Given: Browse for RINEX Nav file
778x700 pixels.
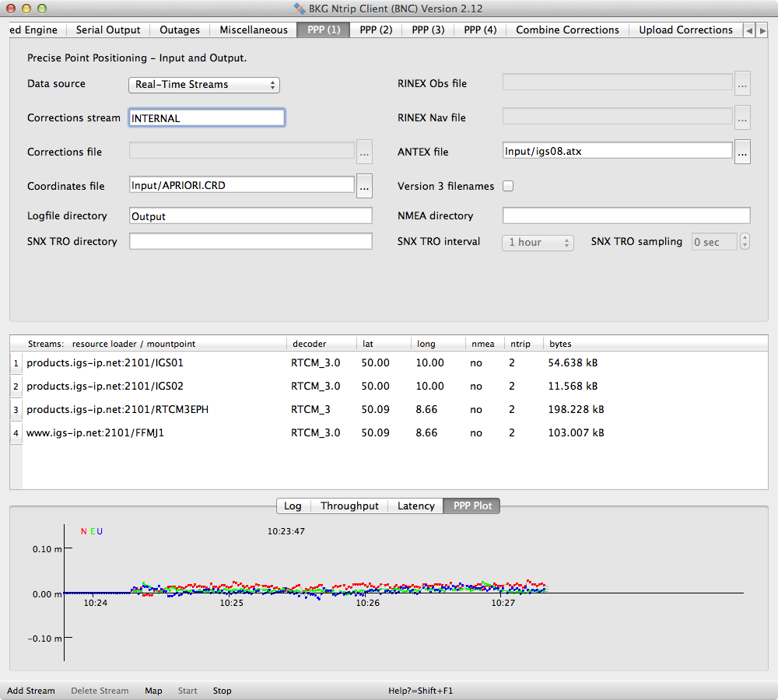Looking at the screenshot, I should coord(742,117).
